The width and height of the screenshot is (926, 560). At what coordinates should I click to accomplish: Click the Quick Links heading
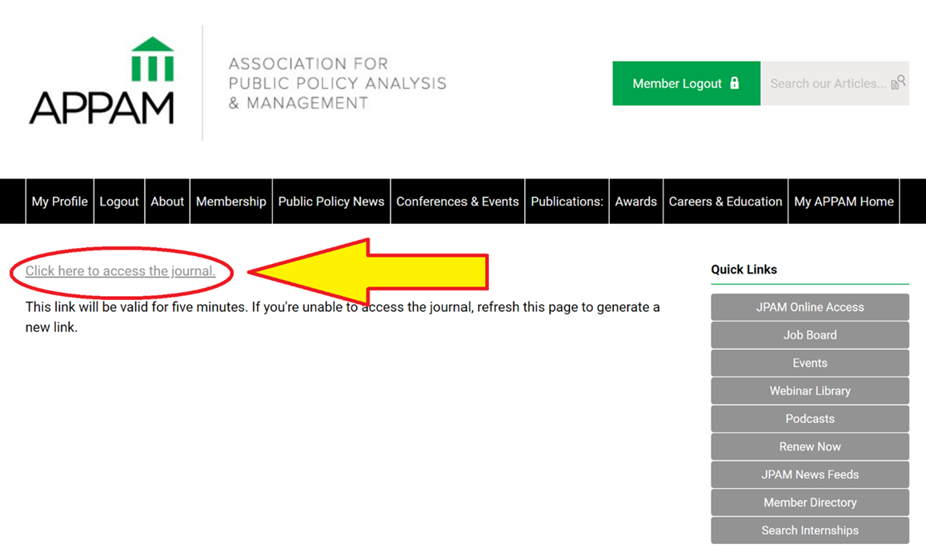(x=744, y=270)
